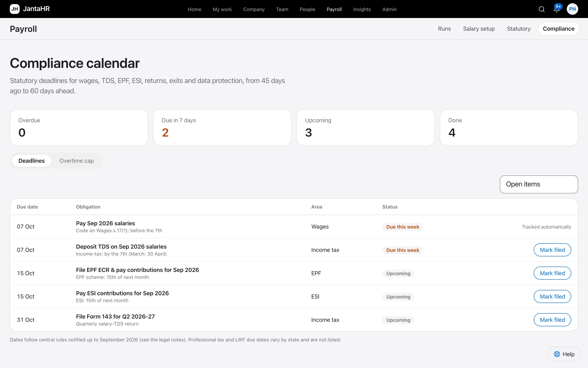Click the Done summary card
The height and width of the screenshot is (368, 588).
pyautogui.click(x=509, y=128)
